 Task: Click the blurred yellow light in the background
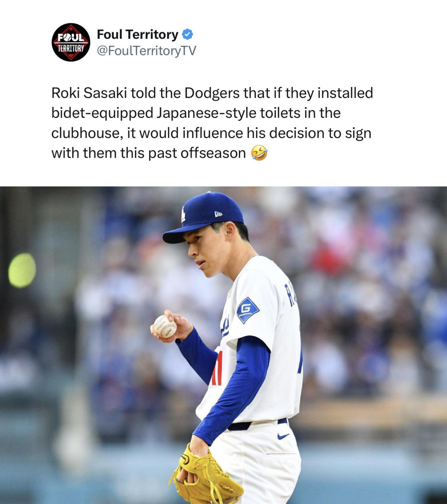22,270
